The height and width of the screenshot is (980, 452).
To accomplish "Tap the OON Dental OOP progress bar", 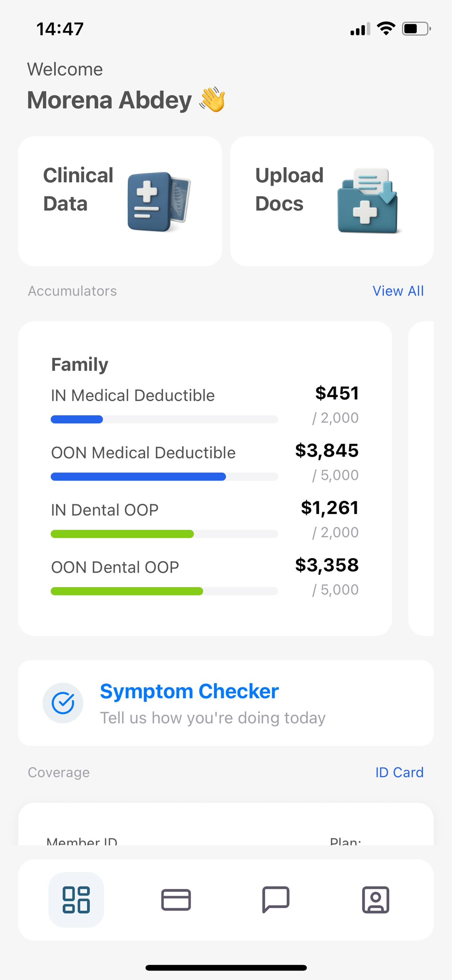I will point(164,591).
